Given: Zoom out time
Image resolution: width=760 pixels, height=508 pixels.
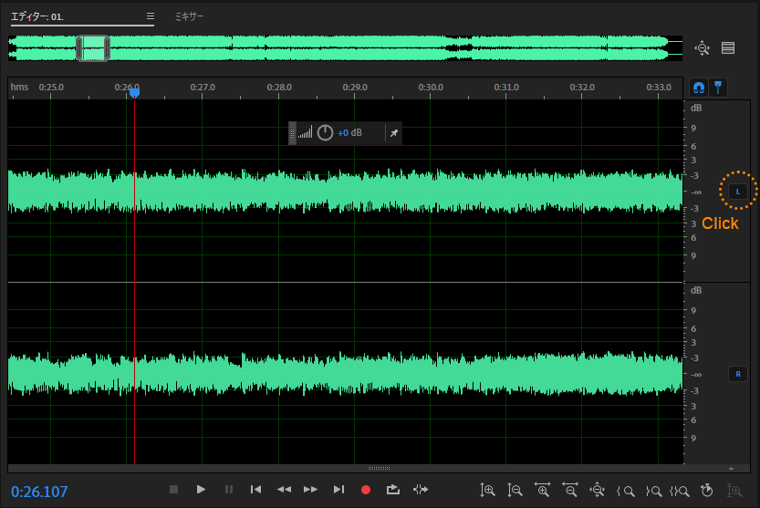Looking at the screenshot, I should [570, 490].
